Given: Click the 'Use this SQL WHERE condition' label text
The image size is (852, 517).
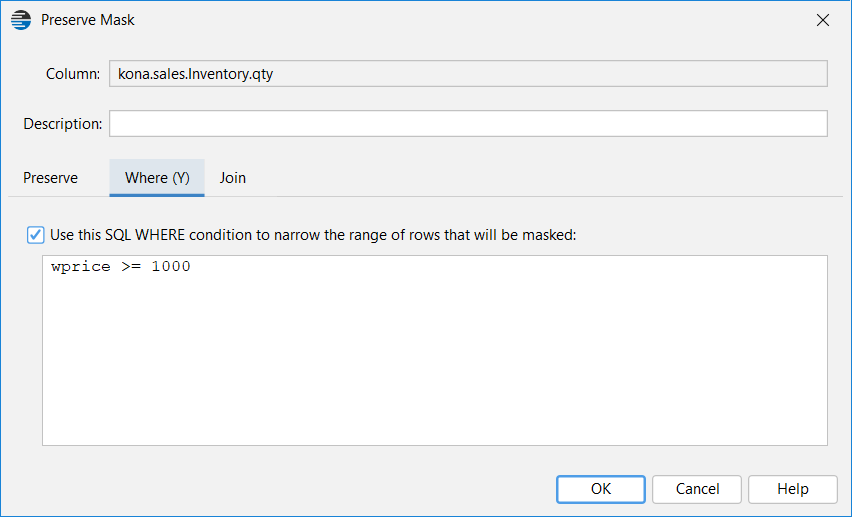Looking at the screenshot, I should click(313, 235).
